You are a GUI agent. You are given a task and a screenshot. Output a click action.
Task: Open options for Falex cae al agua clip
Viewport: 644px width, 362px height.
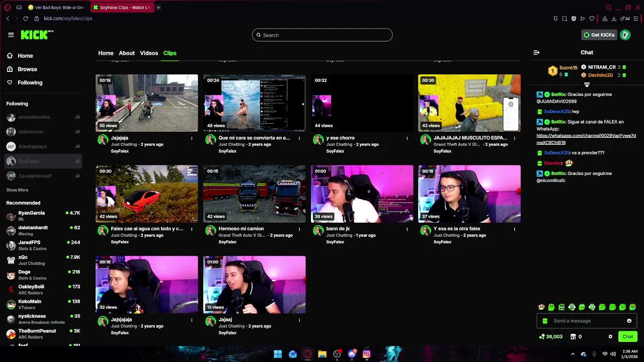(x=192, y=229)
